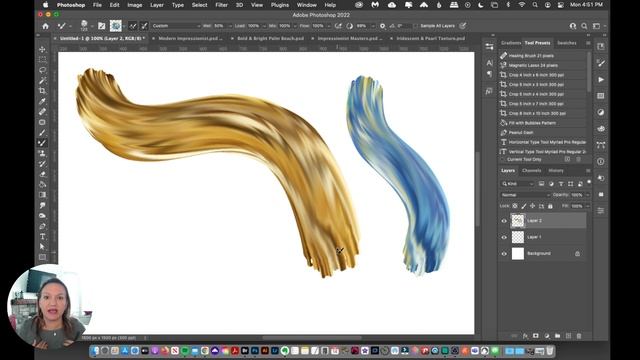
Task: Select the Clone Stamp tool
Action: [x=42, y=153]
